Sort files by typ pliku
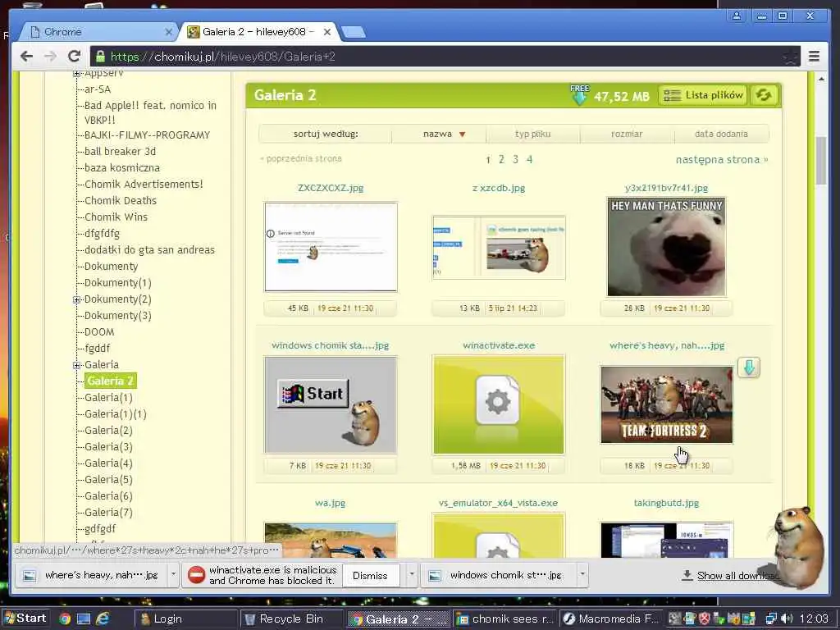The image size is (840, 630). pos(532,134)
